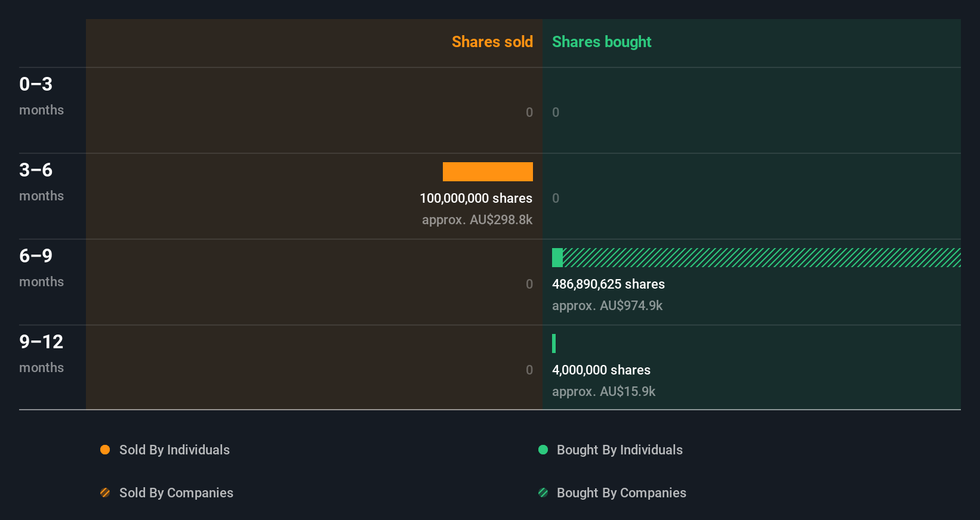Select the Sold By Individuals legend label
This screenshot has width=980, height=520.
click(x=174, y=450)
